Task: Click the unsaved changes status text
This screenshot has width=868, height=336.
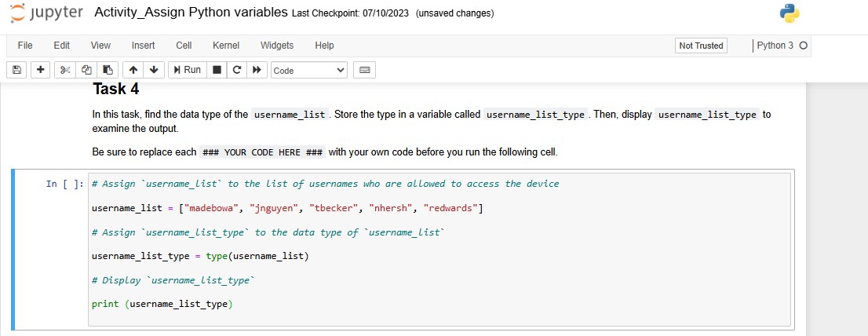Action: click(454, 13)
